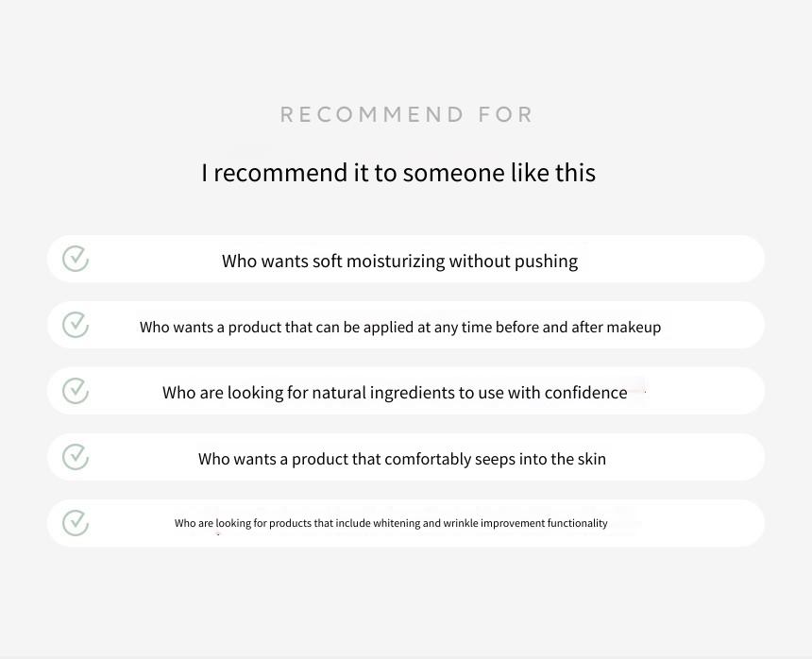
Task: Click text about whitening and wrinkle improvement functionality
Action: click(391, 523)
